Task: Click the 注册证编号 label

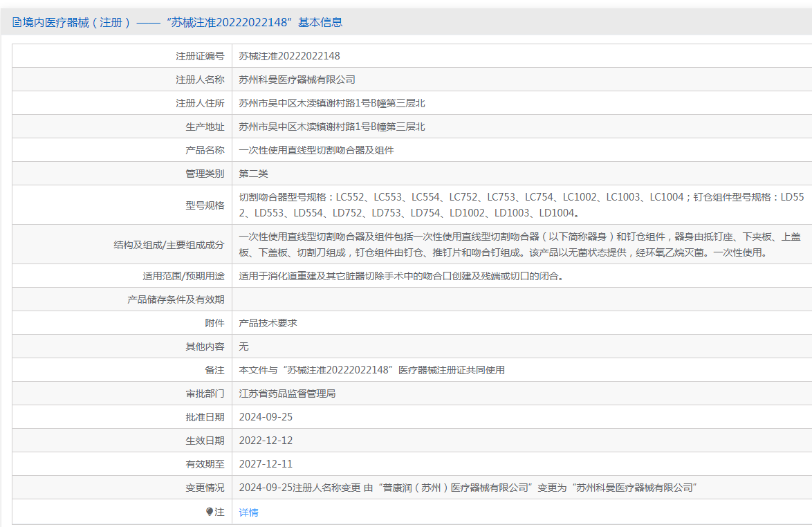Action: click(200, 56)
